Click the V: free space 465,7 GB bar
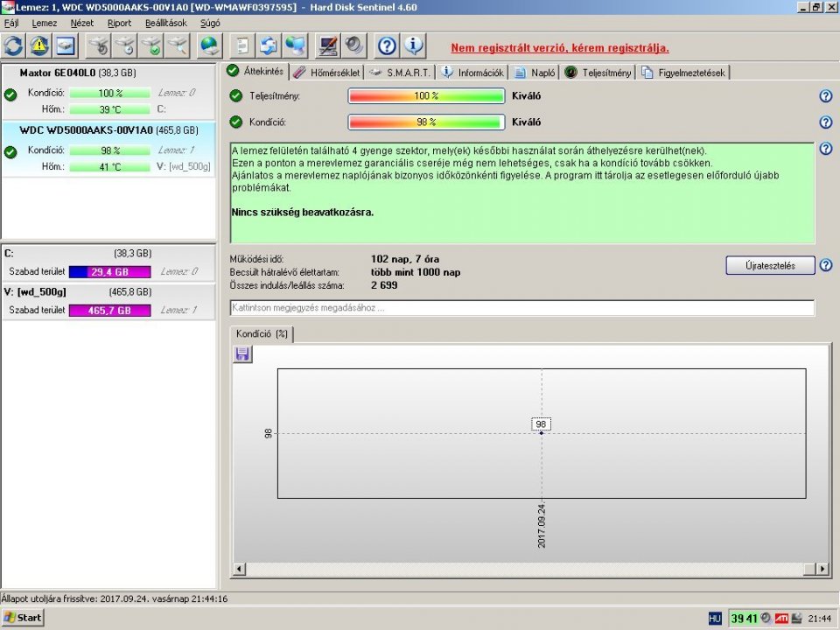 click(110, 310)
